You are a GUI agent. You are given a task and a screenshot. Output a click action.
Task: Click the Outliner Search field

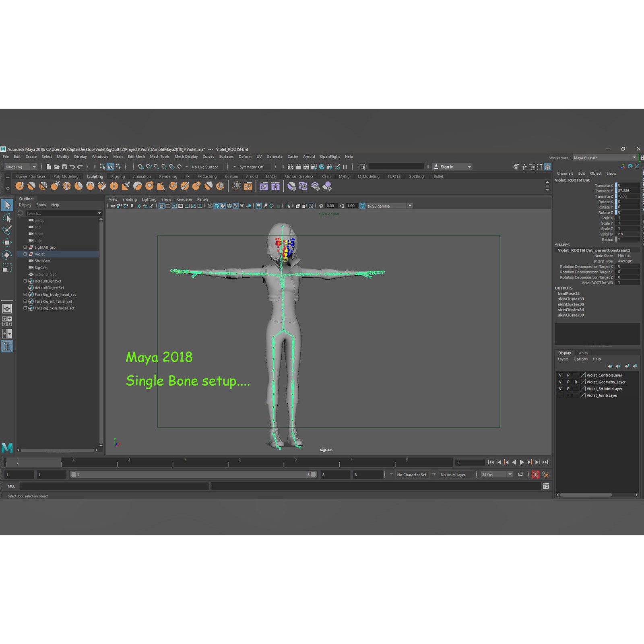point(64,213)
